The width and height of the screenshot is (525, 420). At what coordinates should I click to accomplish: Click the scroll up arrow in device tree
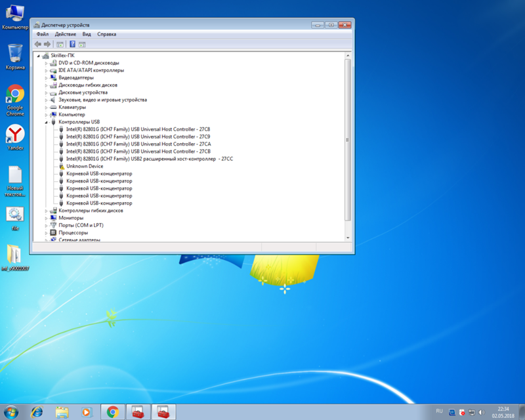pos(348,56)
